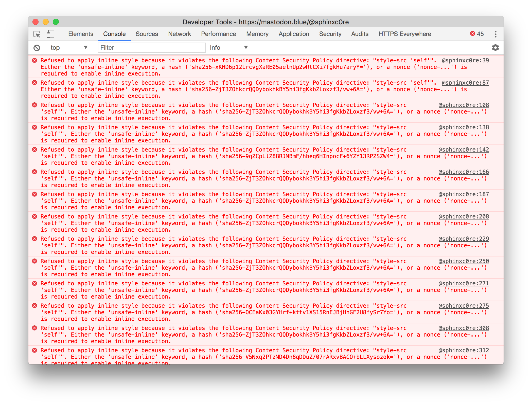Follow the @sphinxc0re:271 link
532x405 pixels.
coord(464,283)
